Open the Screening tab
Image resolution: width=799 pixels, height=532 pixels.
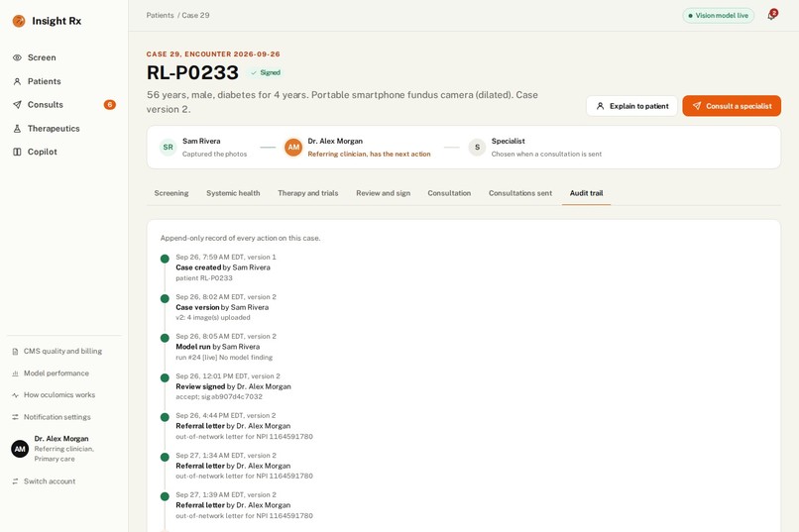[171, 193]
